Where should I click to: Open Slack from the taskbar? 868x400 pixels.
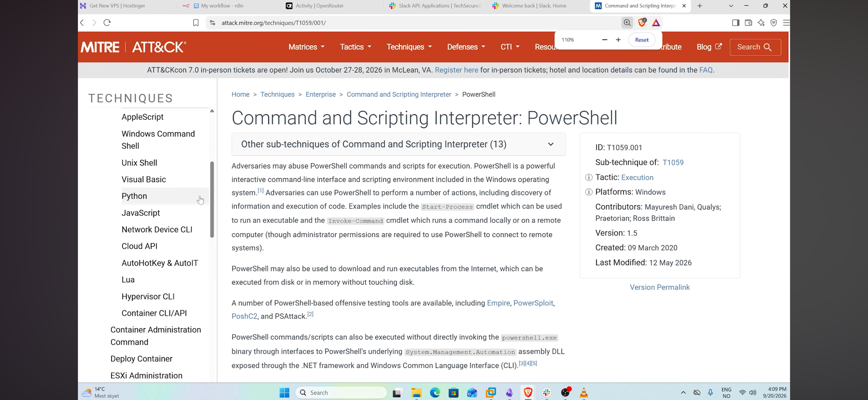[547, 393]
